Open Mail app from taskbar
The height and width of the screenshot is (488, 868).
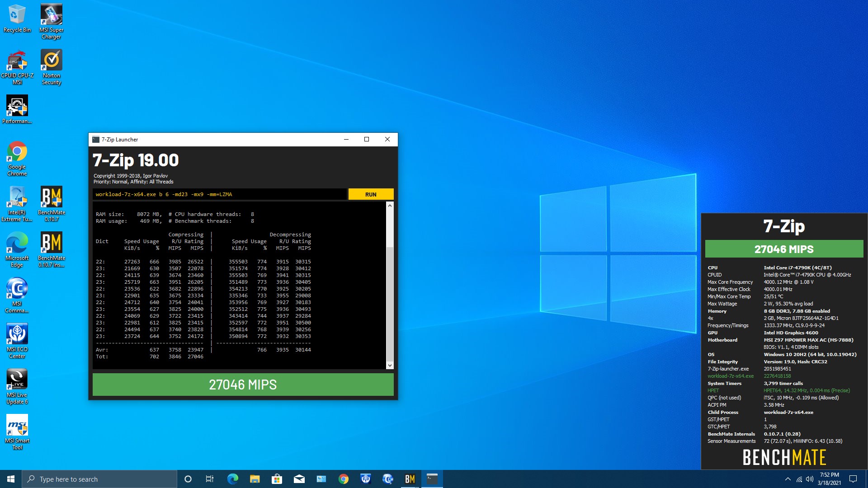[x=299, y=479]
